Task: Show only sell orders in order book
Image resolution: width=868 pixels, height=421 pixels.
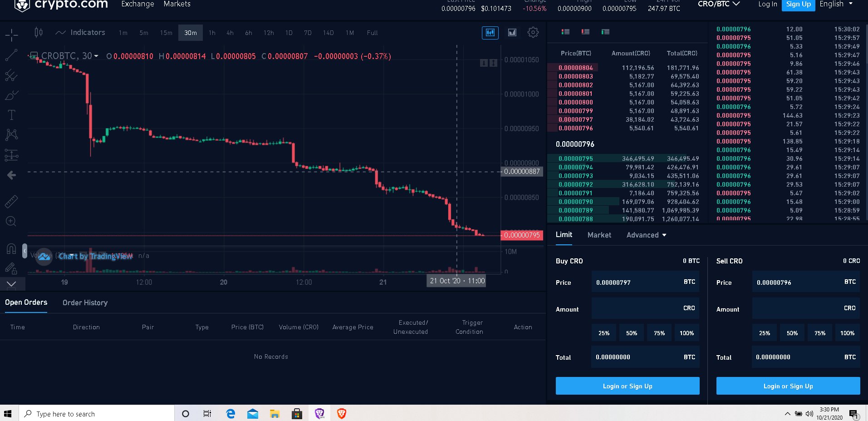Action: pyautogui.click(x=585, y=32)
